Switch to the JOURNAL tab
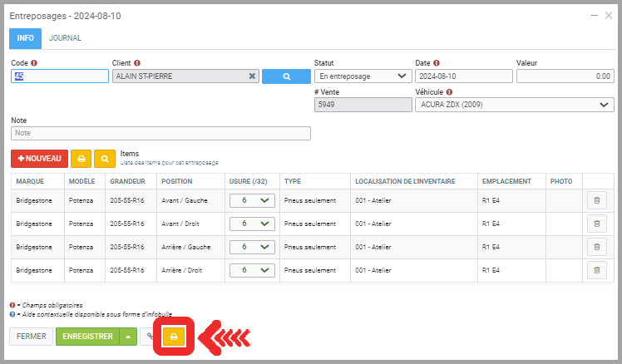Screen dimensions: 622x364 pos(65,38)
